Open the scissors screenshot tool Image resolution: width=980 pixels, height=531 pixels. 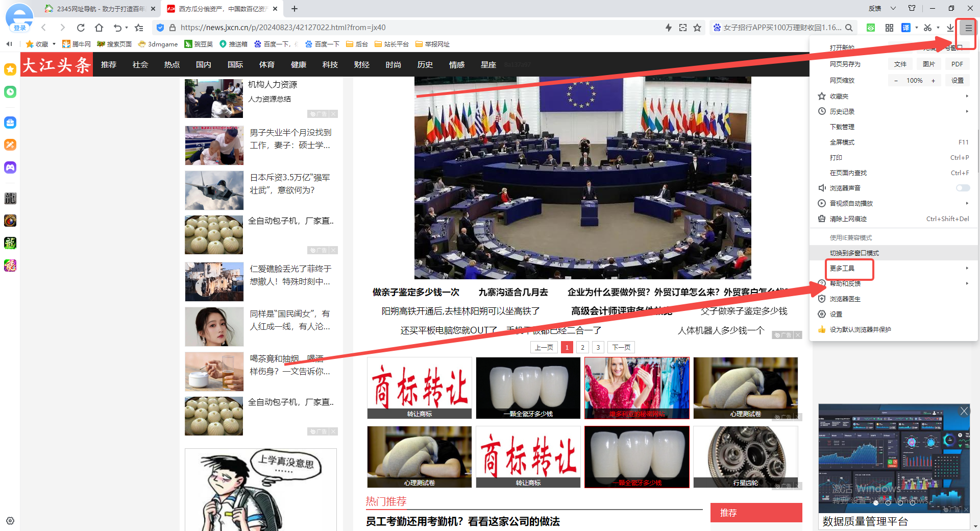tap(927, 28)
